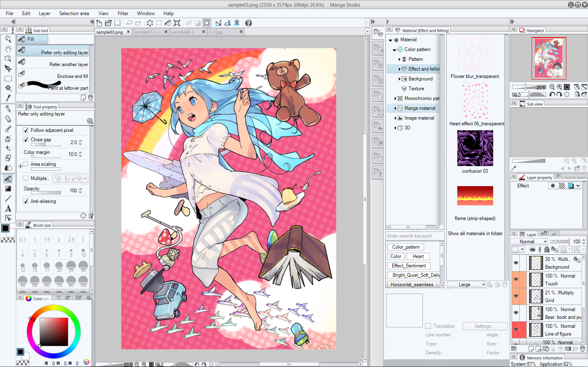Click Show all materials in folder
This screenshot has height=367, width=588.
[x=475, y=234]
